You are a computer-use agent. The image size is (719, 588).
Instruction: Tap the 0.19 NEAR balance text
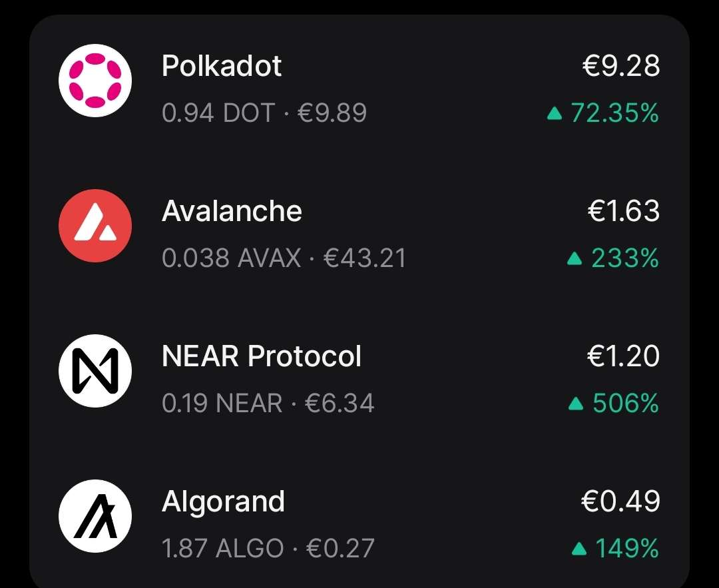point(222,403)
